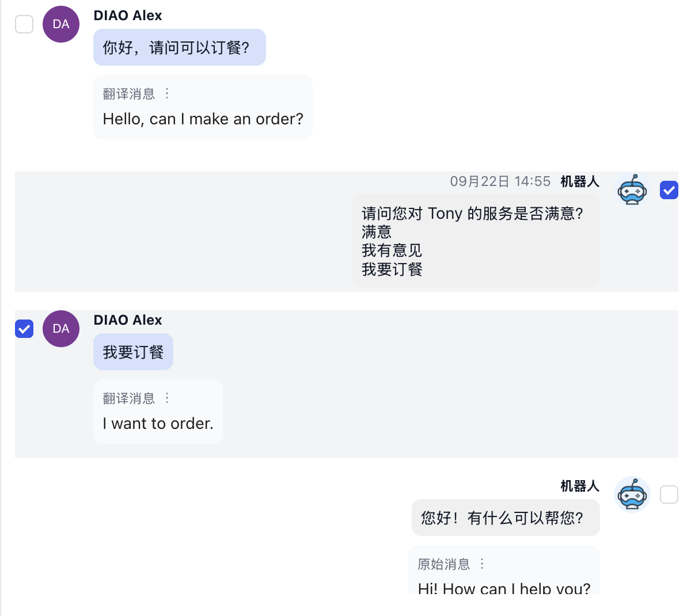Click the 机器人 sender label
This screenshot has width=691, height=616.
point(580,181)
